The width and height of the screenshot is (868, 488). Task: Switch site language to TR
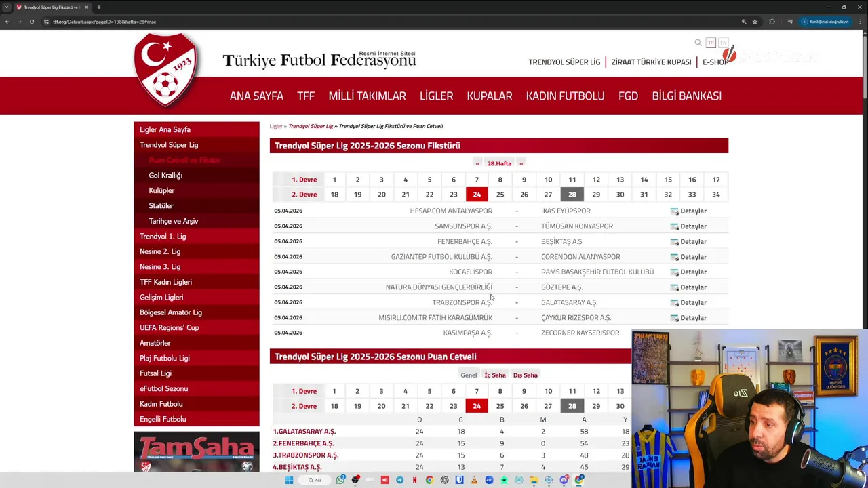pos(711,43)
